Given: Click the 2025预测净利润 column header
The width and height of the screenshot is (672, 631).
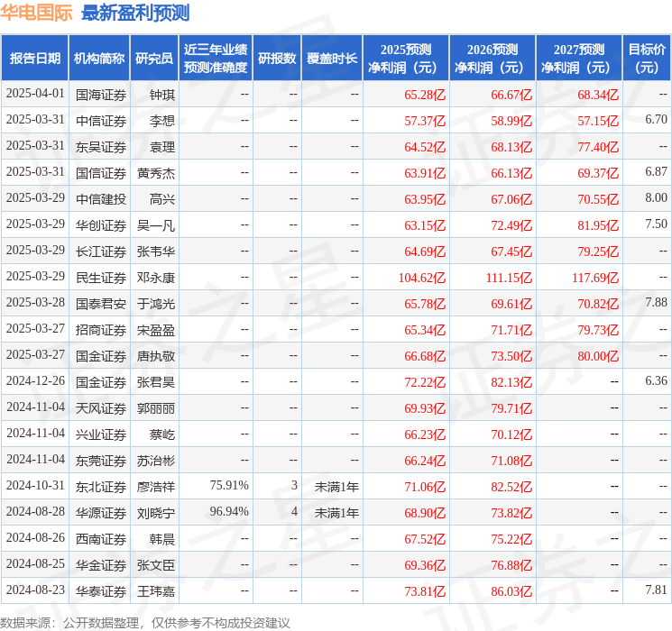Looking at the screenshot, I should [406, 59].
